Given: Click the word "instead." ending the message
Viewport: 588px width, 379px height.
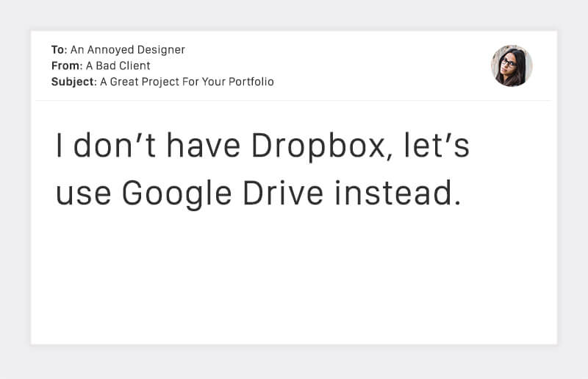Looking at the screenshot, I should pos(398,194).
